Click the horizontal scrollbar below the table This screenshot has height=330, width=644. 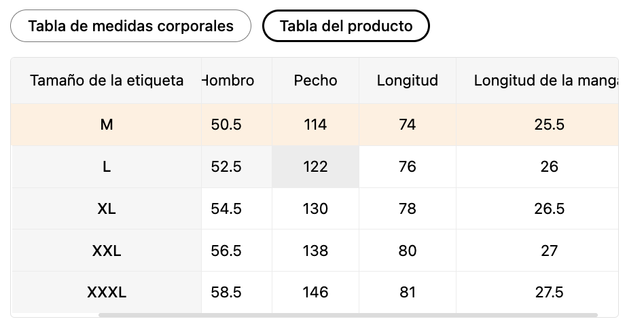point(348,315)
